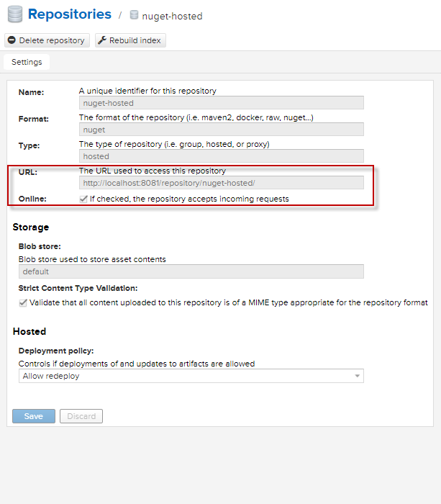Viewport: 441px width, 504px height.
Task: Go to the Repositories heading link
Action: pos(69,14)
